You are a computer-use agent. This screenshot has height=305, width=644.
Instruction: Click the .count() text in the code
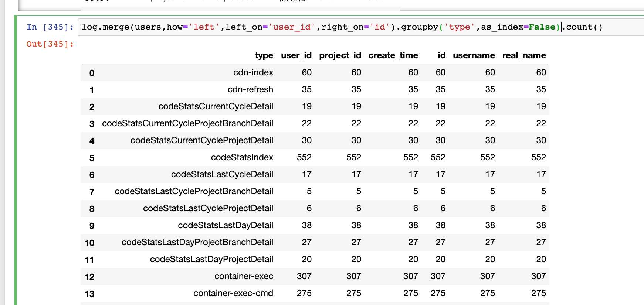coord(584,27)
